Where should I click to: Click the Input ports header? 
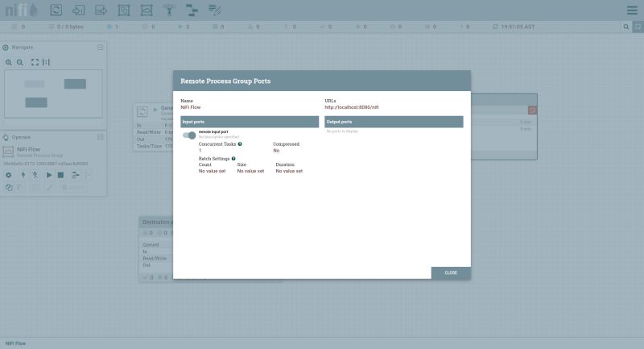pos(250,122)
